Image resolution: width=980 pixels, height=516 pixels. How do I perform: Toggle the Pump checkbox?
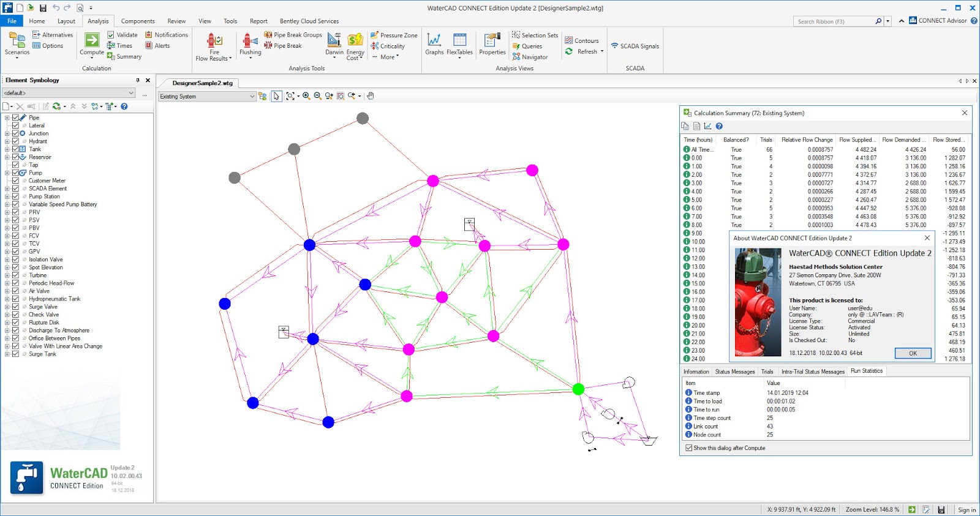tap(15, 173)
